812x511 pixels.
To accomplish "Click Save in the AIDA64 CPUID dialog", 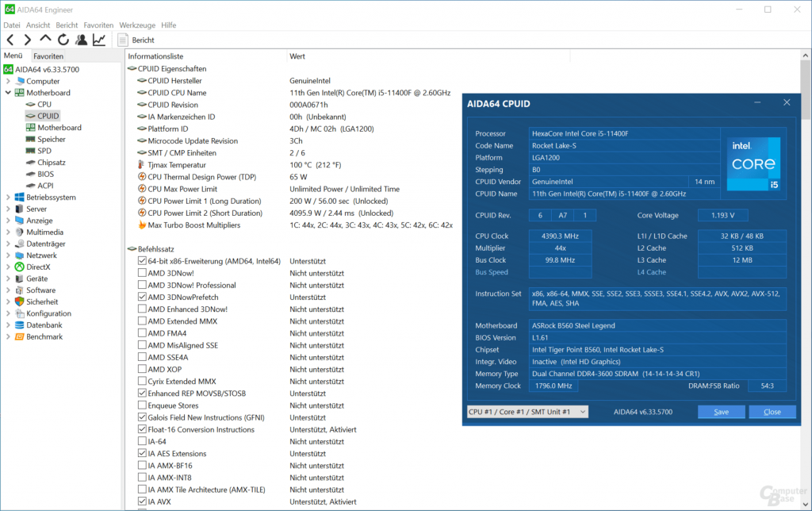I will coord(722,412).
